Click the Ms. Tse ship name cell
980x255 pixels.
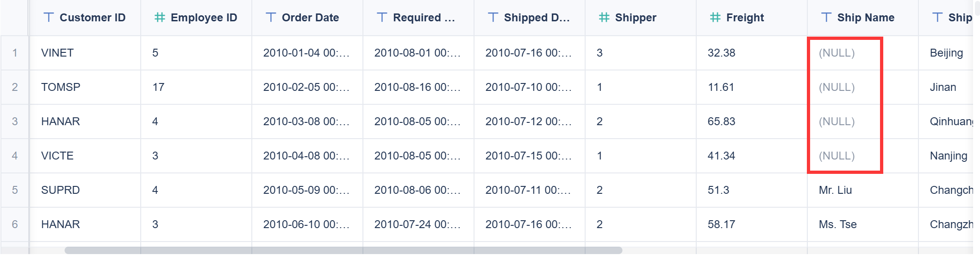837,224
